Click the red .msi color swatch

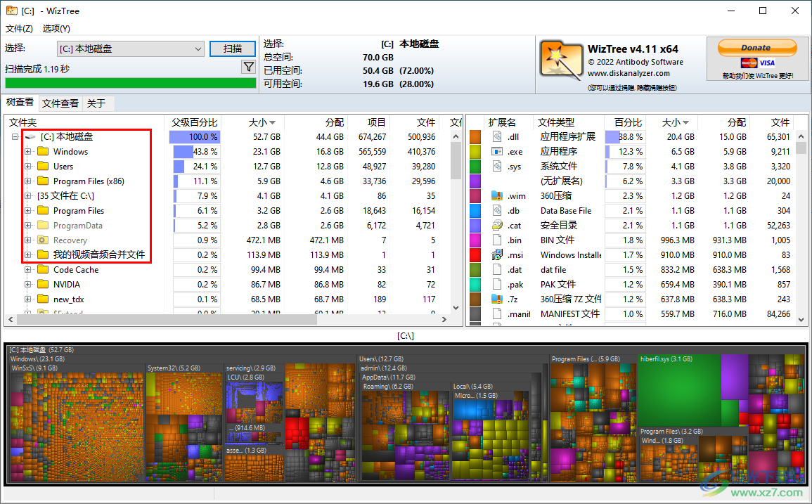[475, 255]
